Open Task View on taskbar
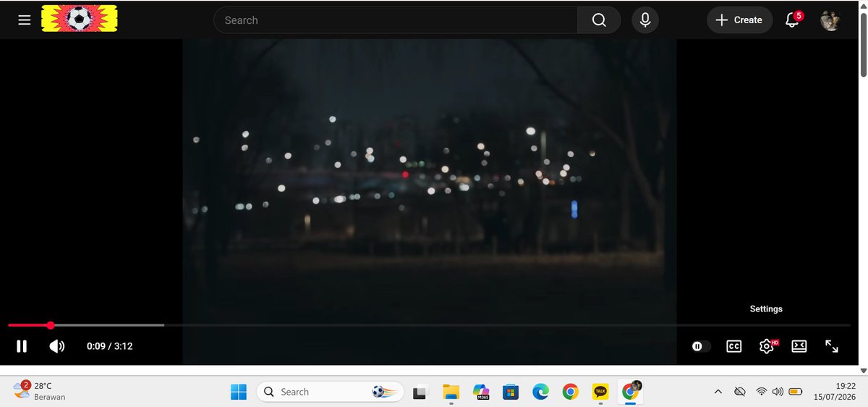The height and width of the screenshot is (407, 868). point(420,392)
